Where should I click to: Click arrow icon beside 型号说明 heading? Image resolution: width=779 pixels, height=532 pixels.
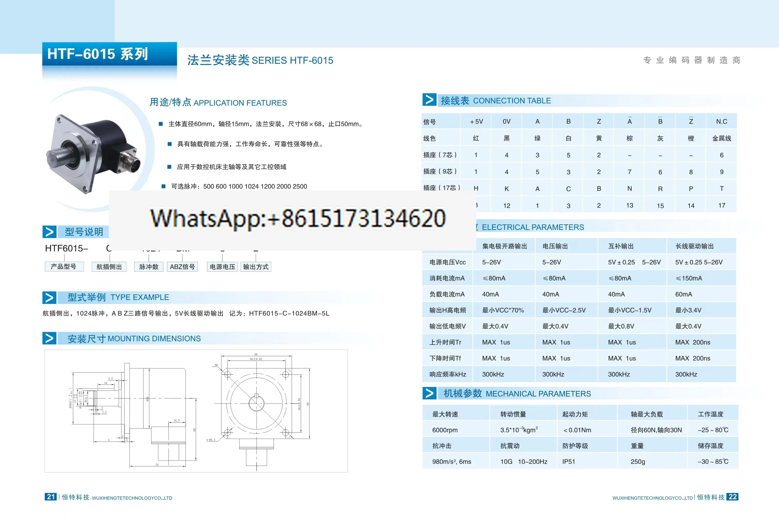tap(49, 231)
